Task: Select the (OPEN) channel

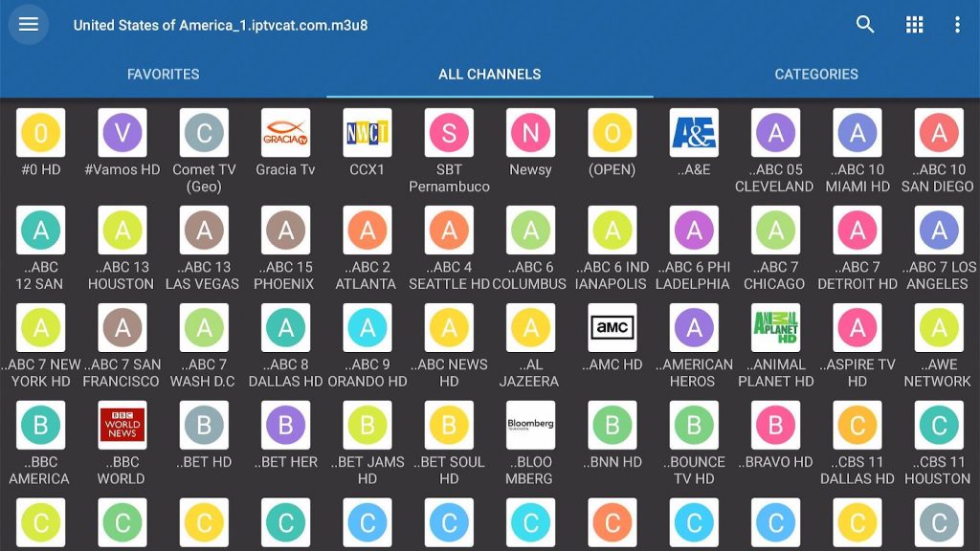Action: (x=612, y=133)
